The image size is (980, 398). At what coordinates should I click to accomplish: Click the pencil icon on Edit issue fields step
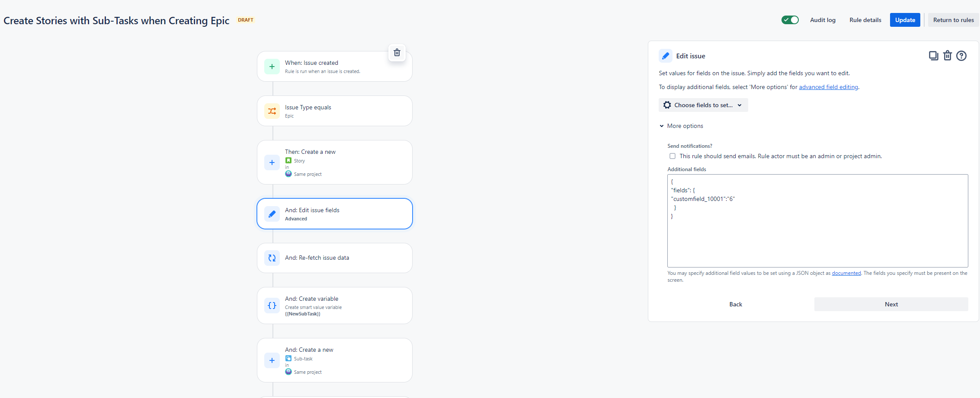coord(272,214)
